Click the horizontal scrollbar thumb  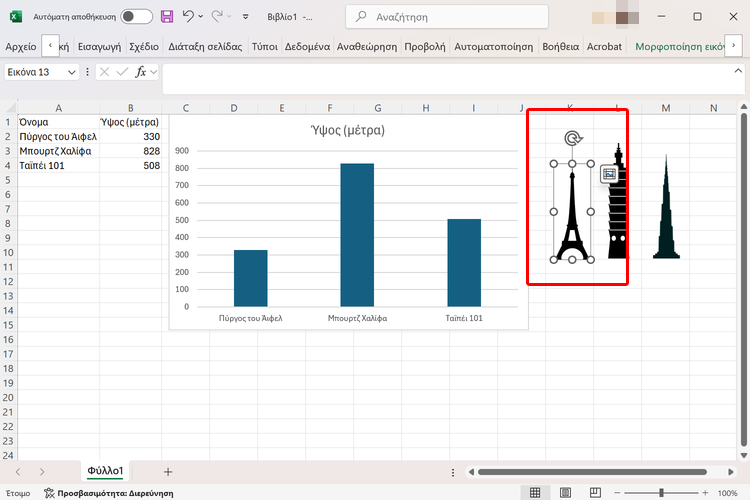tap(592, 472)
